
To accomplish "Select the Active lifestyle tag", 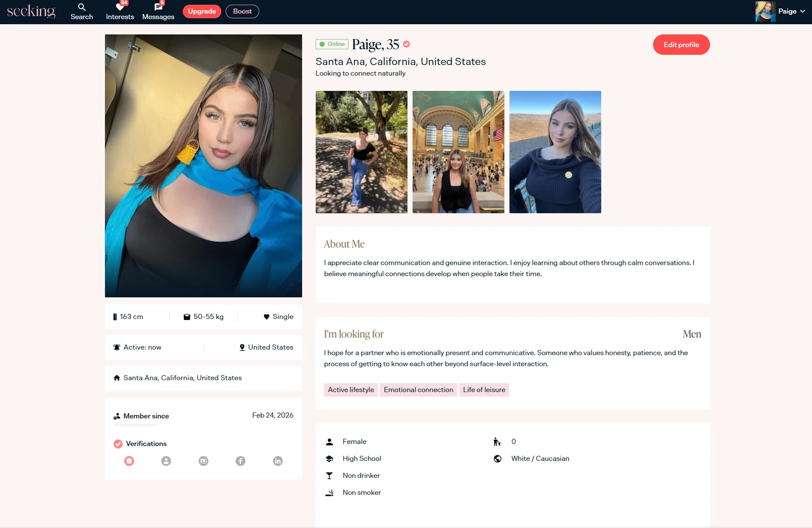I will pos(351,390).
